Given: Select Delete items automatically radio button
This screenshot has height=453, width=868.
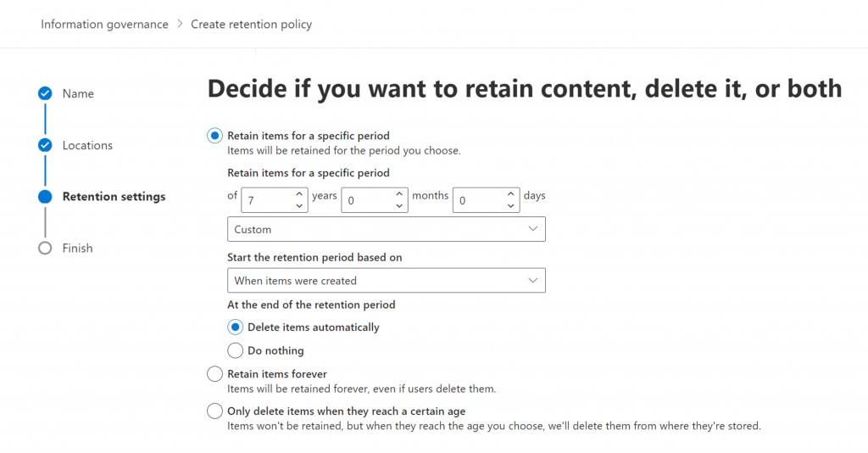Looking at the screenshot, I should [236, 327].
